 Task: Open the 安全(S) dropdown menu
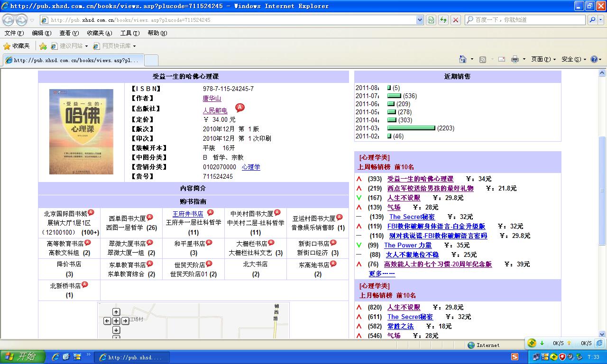tap(574, 59)
